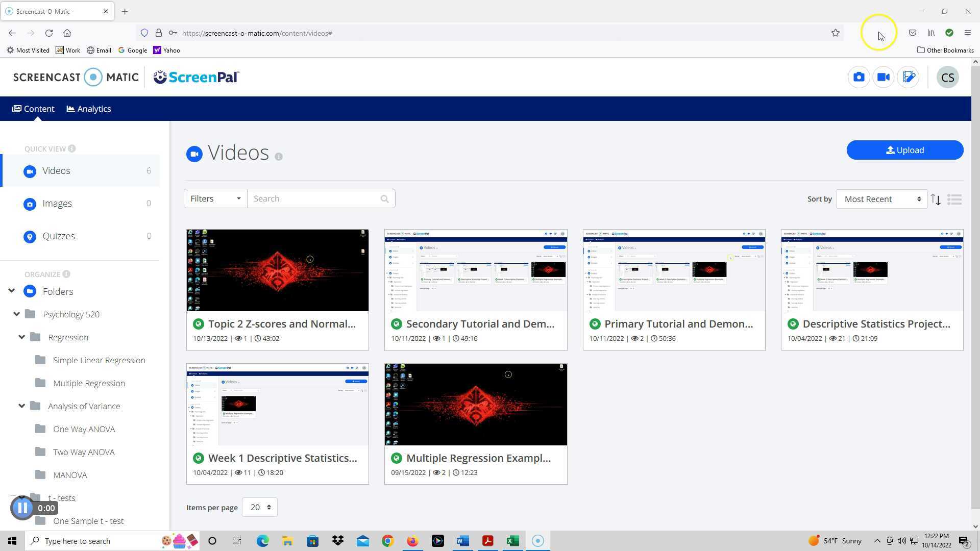This screenshot has width=980, height=551.
Task: Open the Most Recent sort dropdown
Action: (x=881, y=199)
